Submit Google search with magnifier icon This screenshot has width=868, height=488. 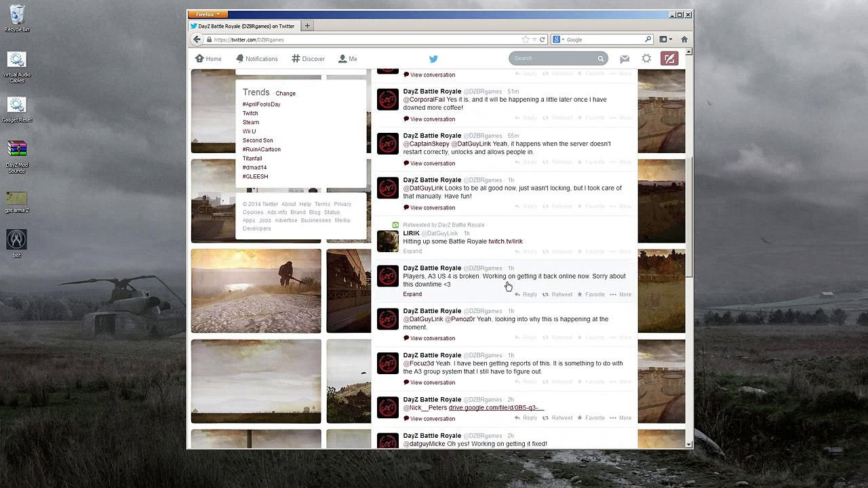(648, 39)
